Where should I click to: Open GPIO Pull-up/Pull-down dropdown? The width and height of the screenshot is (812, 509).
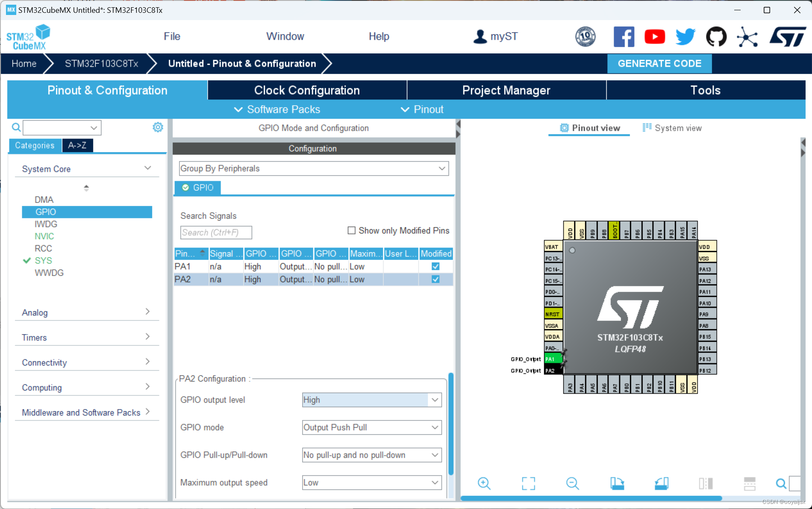372,455
